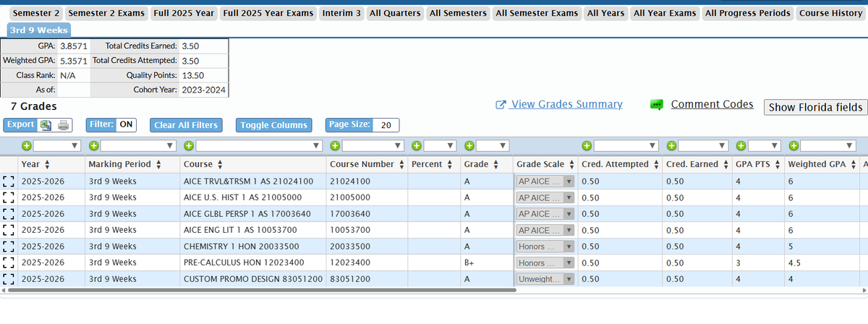Click green plus icon above Cred. Attempted column
Screen dimensions: 868x324
click(587, 145)
